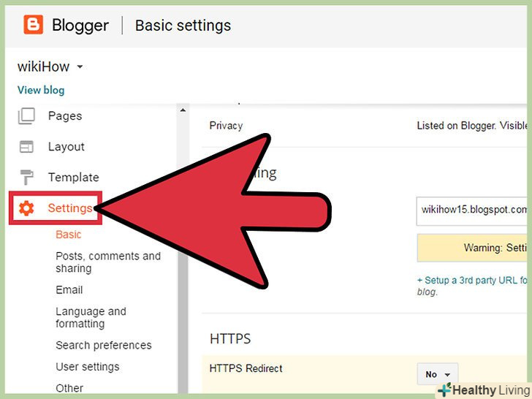Click the Template paint roller icon
This screenshot has height=399, width=532.
26,177
